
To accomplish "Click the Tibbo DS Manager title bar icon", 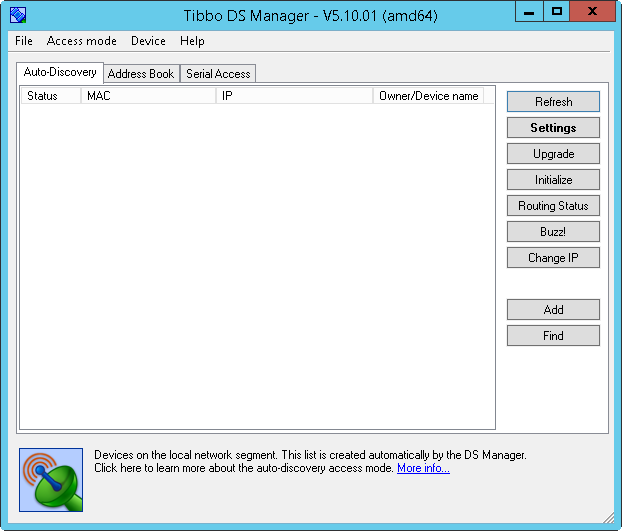I will click(17, 14).
